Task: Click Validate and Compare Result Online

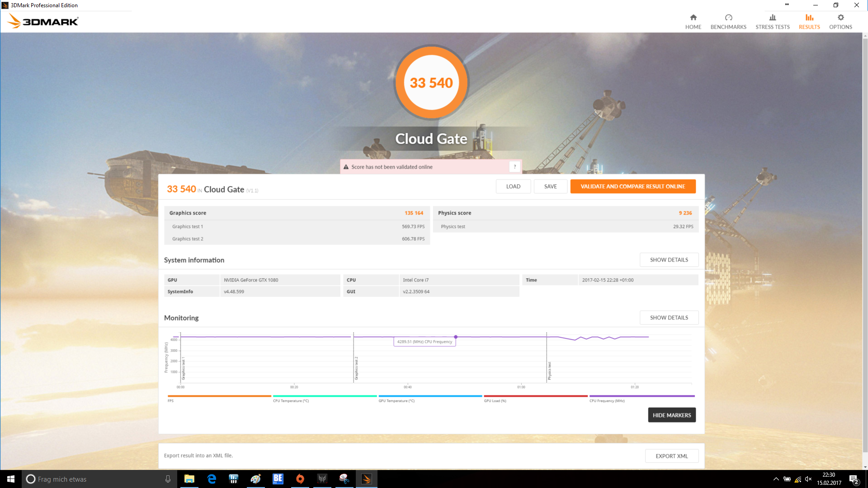Action: (633, 186)
